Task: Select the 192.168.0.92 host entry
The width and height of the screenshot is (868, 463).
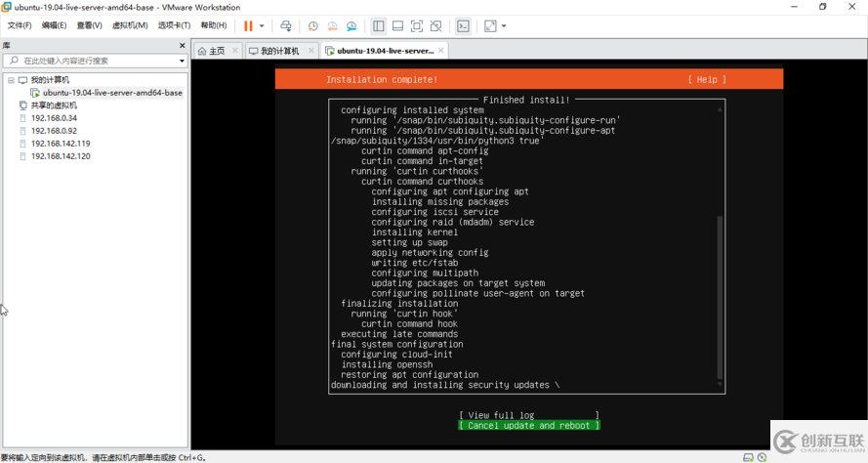Action: click(x=54, y=131)
